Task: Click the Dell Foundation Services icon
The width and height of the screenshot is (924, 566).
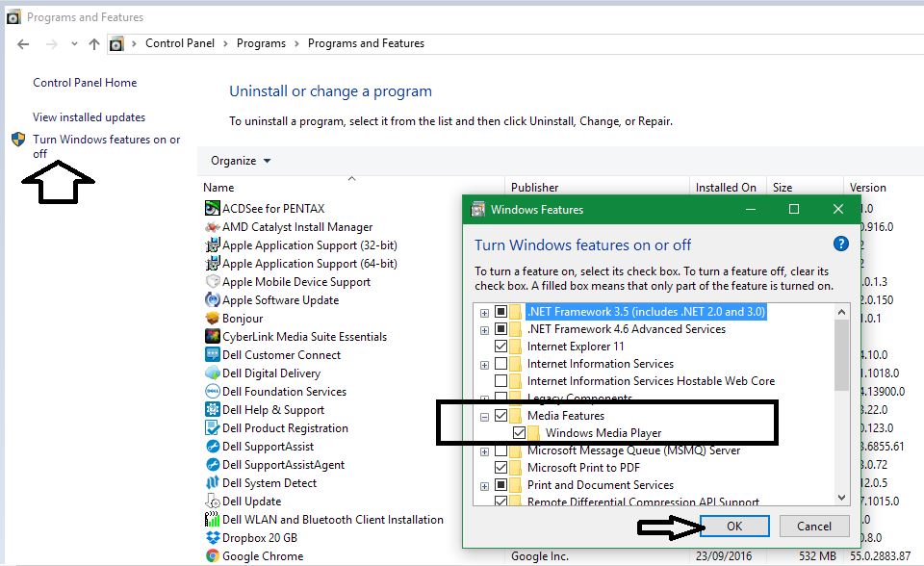Action: pyautogui.click(x=212, y=392)
